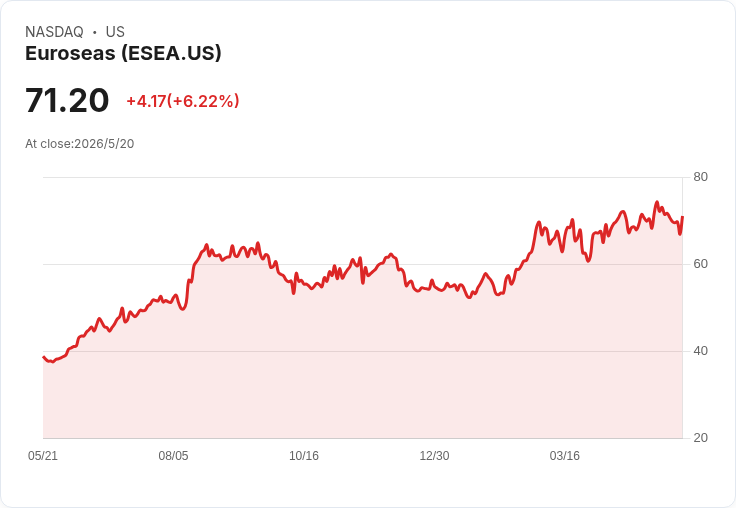This screenshot has height=508, width=736.
Task: Click the US market label
Action: tap(115, 32)
